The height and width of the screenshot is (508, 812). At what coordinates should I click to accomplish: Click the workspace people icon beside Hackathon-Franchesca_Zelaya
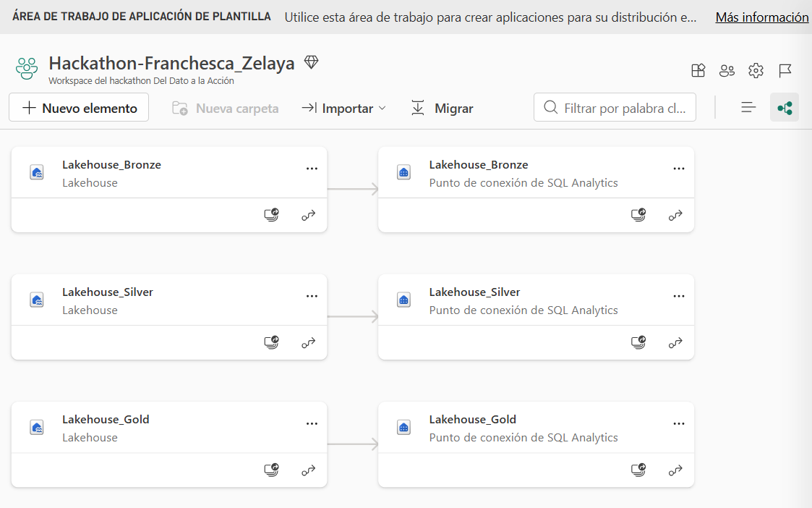tap(27, 69)
